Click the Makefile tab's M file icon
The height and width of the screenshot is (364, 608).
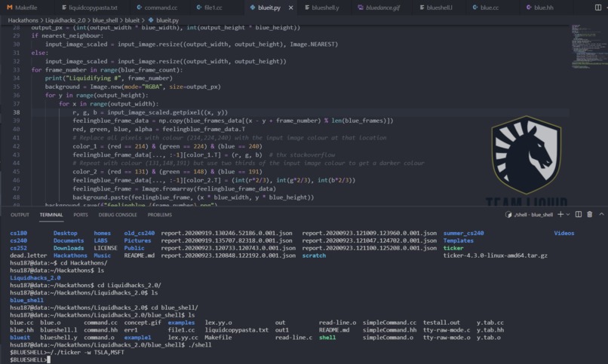pos(10,8)
